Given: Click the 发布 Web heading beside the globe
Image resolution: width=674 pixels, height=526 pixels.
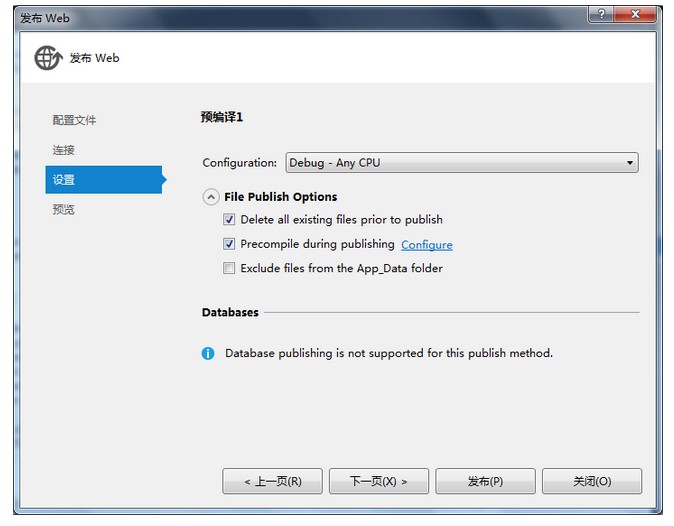Looking at the screenshot, I should coord(95,58).
